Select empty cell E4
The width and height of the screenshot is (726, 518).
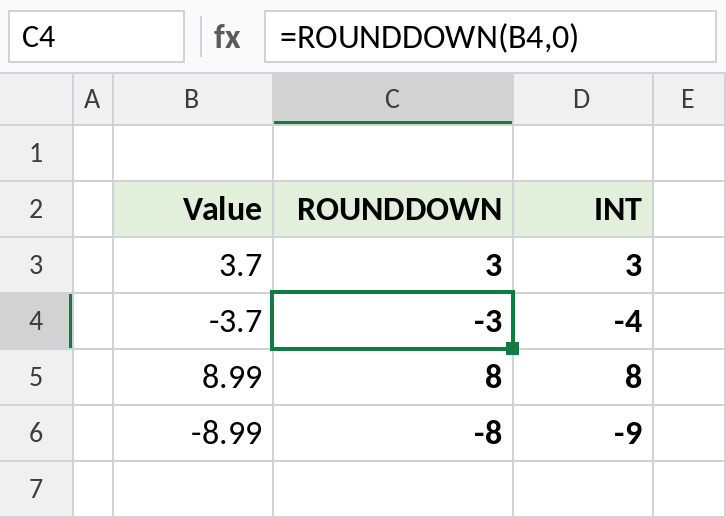pos(689,321)
